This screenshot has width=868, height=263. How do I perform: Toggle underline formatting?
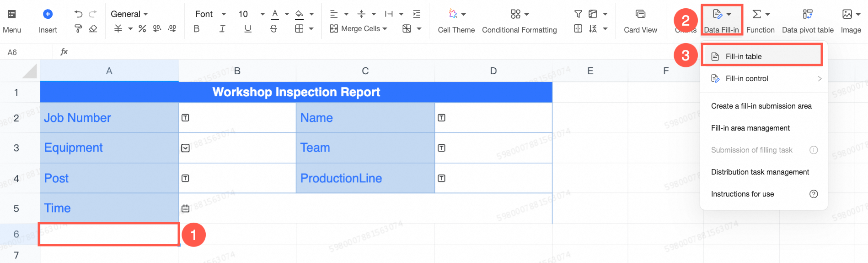pos(248,29)
